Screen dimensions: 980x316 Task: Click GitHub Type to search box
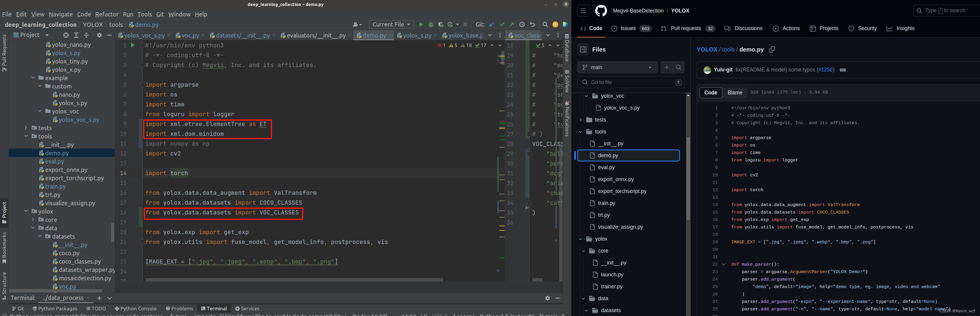pos(947,11)
